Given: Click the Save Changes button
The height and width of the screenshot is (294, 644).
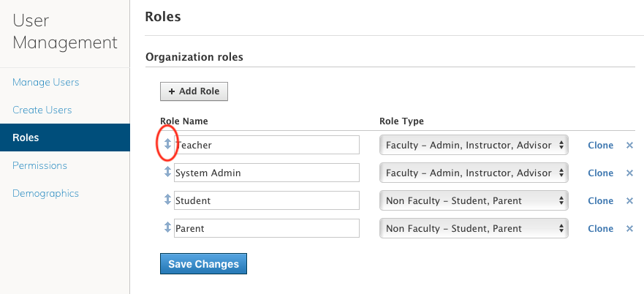Looking at the screenshot, I should [203, 263].
